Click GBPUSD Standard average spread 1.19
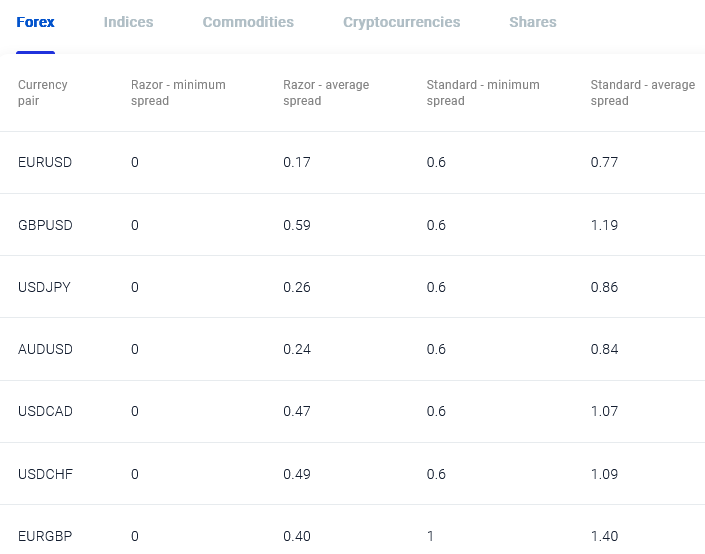The image size is (705, 554). [604, 225]
